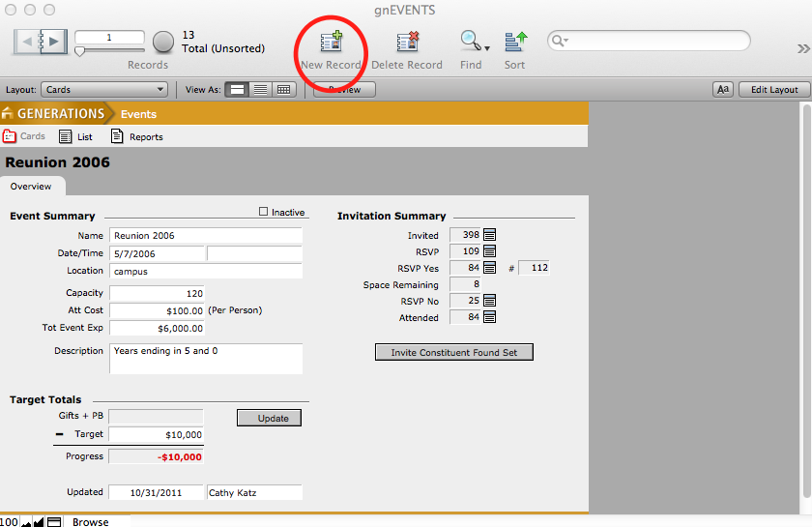Click the Delete Record icon
This screenshot has width=812, height=527.
click(x=407, y=42)
